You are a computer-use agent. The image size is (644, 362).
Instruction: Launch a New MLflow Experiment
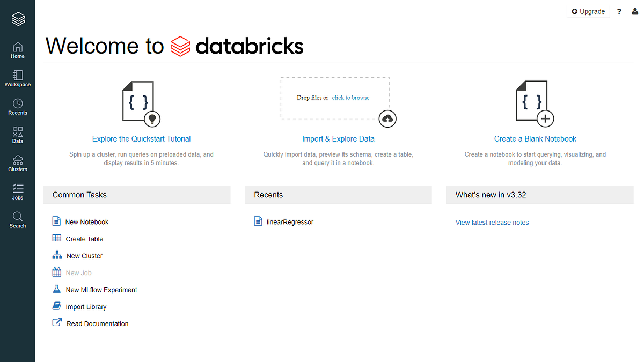tap(101, 290)
